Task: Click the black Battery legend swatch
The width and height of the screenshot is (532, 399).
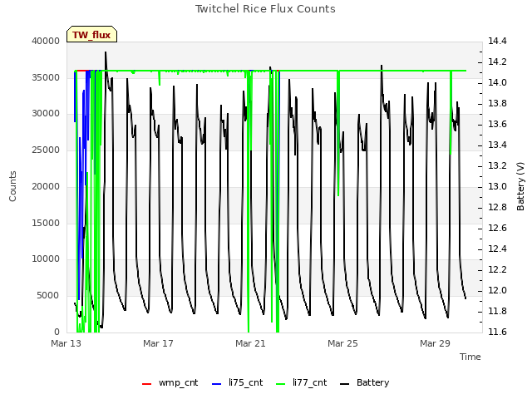Action: click(344, 384)
